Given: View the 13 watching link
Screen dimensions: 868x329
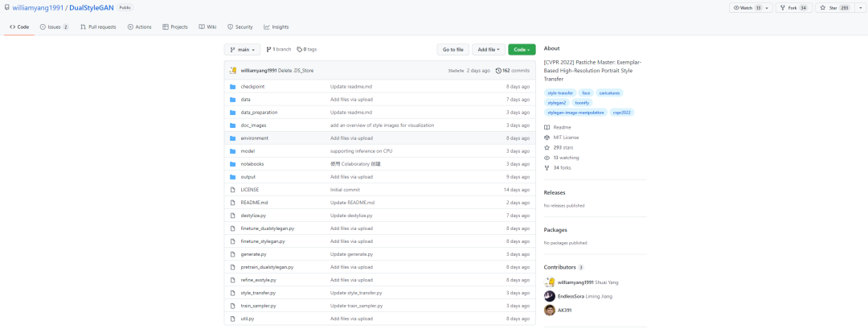Looking at the screenshot, I should 562,158.
